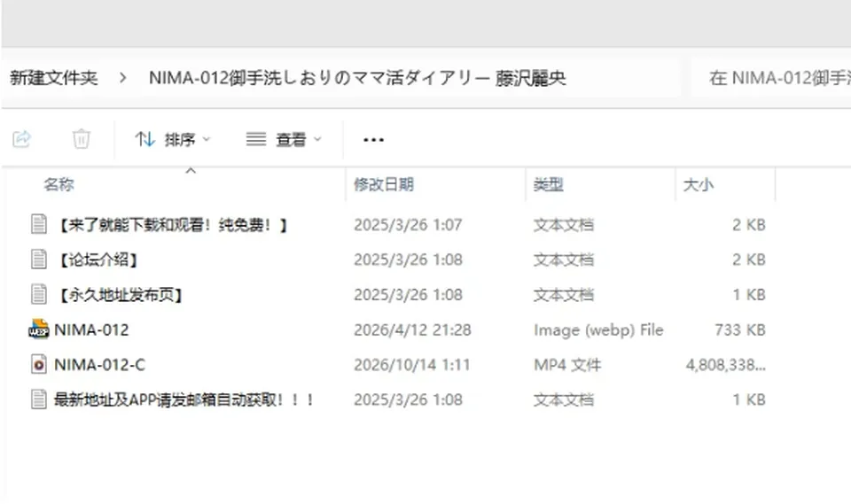The image size is (851, 504).
Task: Select file 【论坛介绍】
Action: pyautogui.click(x=98, y=260)
